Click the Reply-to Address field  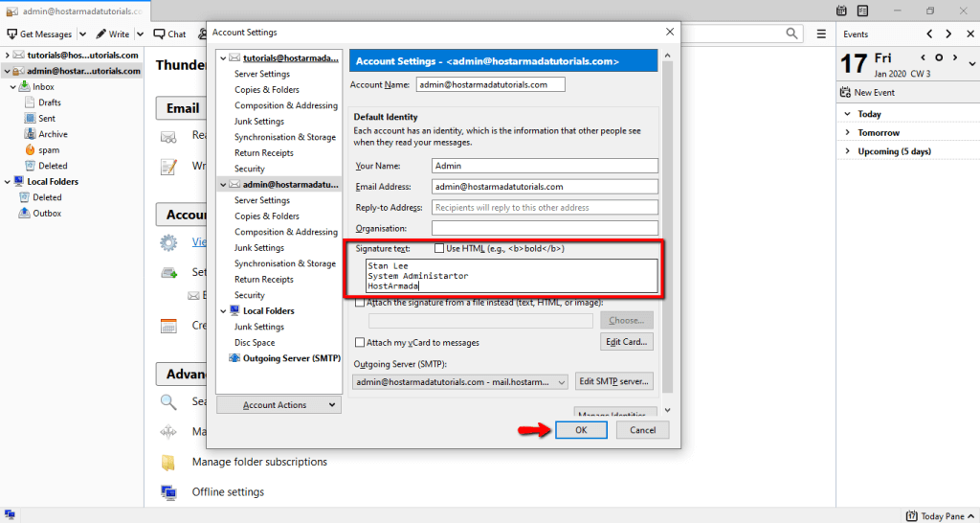coord(545,207)
